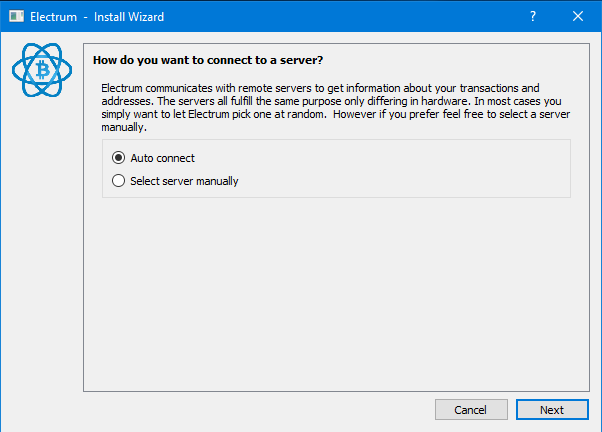The width and height of the screenshot is (602, 432).
Task: Click empty title bar area left of help button
Action: point(350,16)
